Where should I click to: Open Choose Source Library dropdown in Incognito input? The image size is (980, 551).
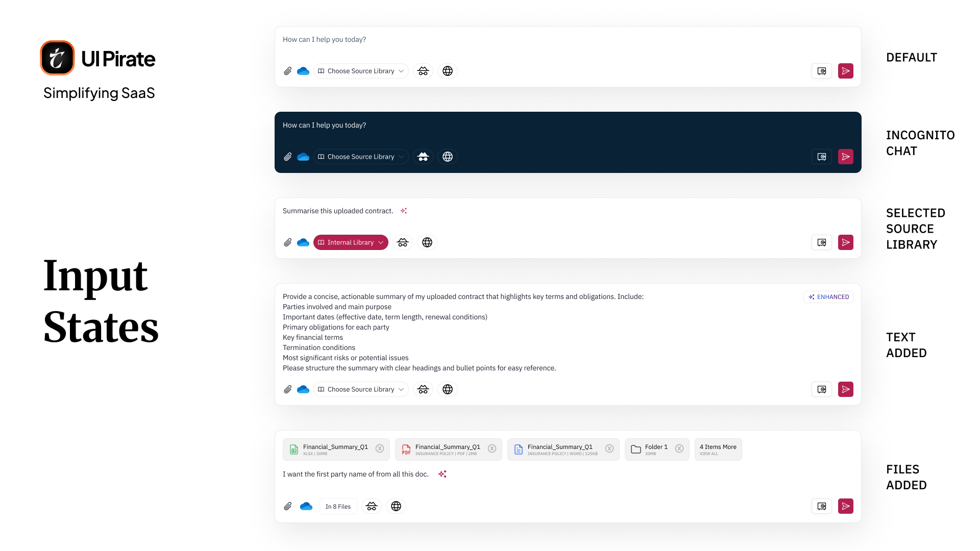click(x=361, y=157)
